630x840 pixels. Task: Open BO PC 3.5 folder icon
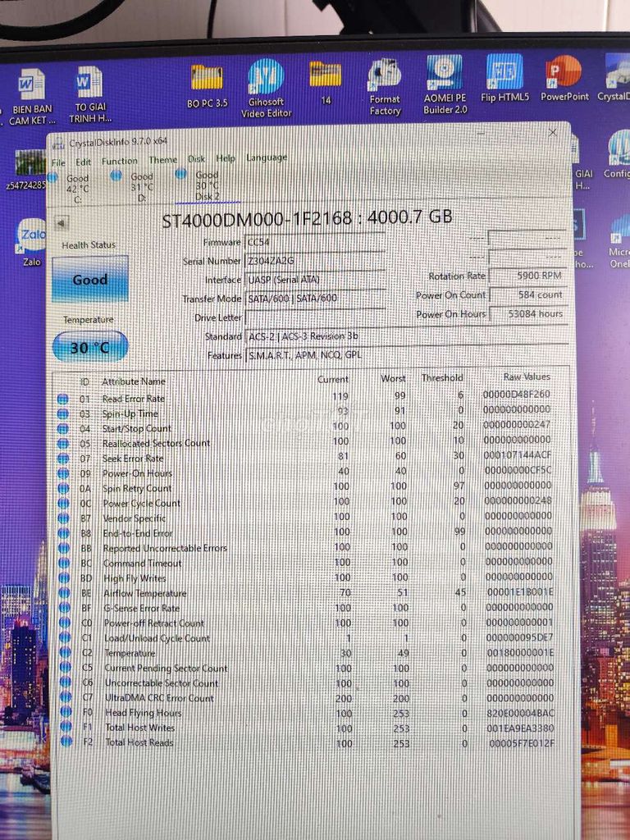tap(207, 86)
